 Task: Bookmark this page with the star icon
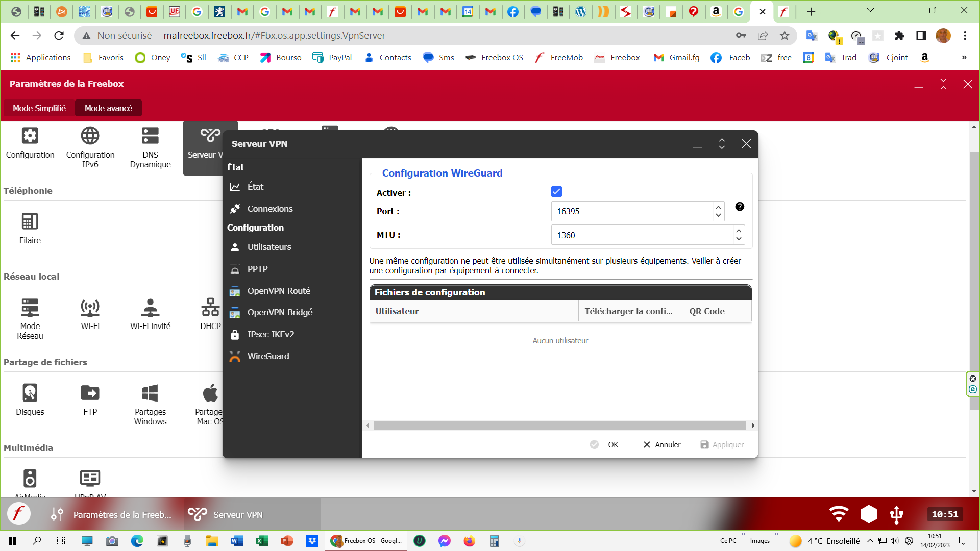[x=785, y=36]
